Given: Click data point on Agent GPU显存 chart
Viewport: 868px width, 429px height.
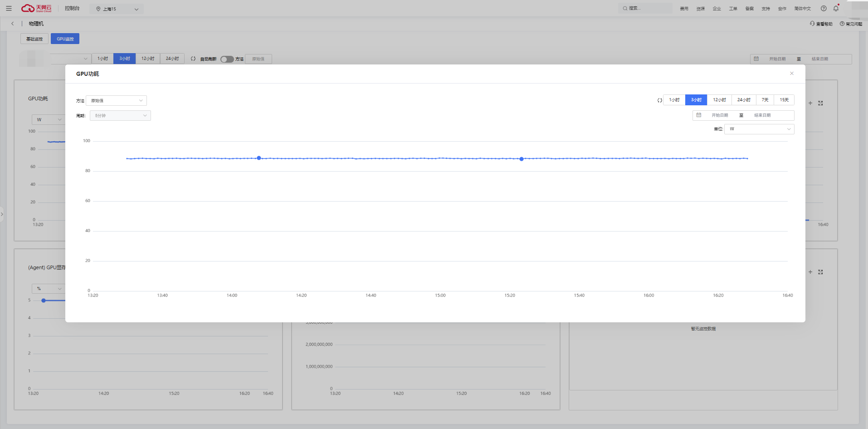Looking at the screenshot, I should click(x=44, y=301).
